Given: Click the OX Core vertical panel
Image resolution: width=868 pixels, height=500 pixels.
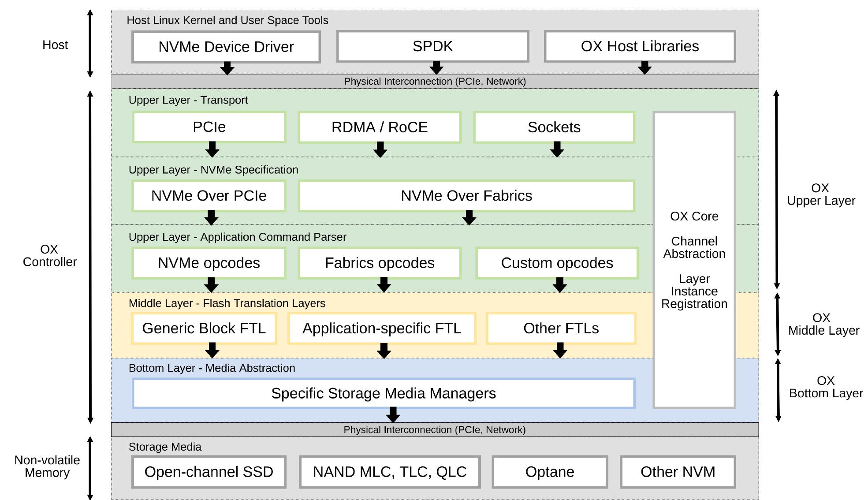Looking at the screenshot, I should coord(694,260).
